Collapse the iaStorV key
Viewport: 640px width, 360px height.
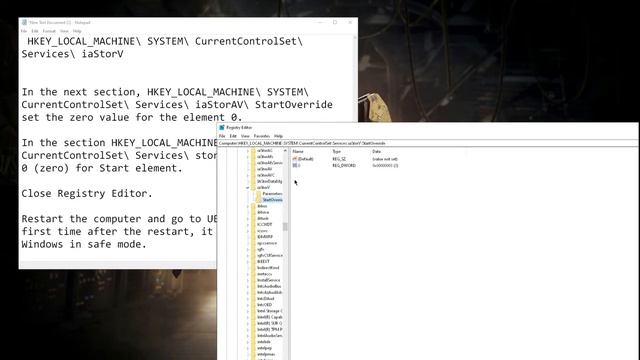(x=248, y=187)
